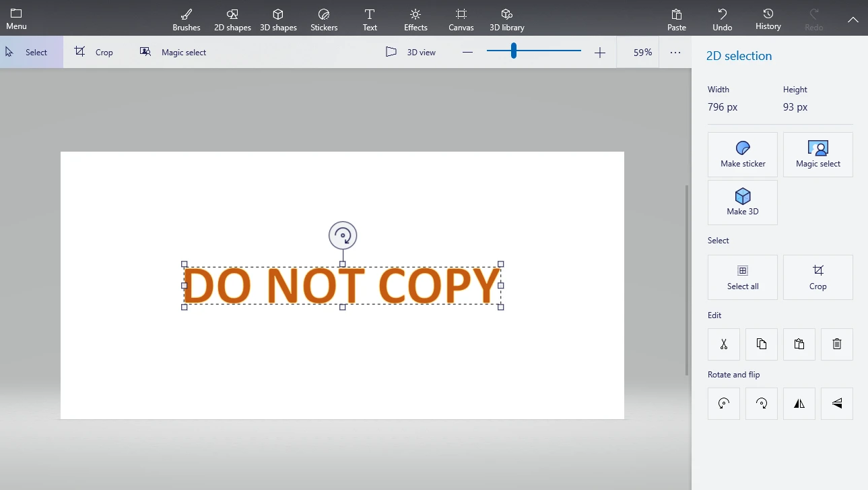The width and height of the screenshot is (868, 490).
Task: Flip selection horizontally
Action: [799, 404]
